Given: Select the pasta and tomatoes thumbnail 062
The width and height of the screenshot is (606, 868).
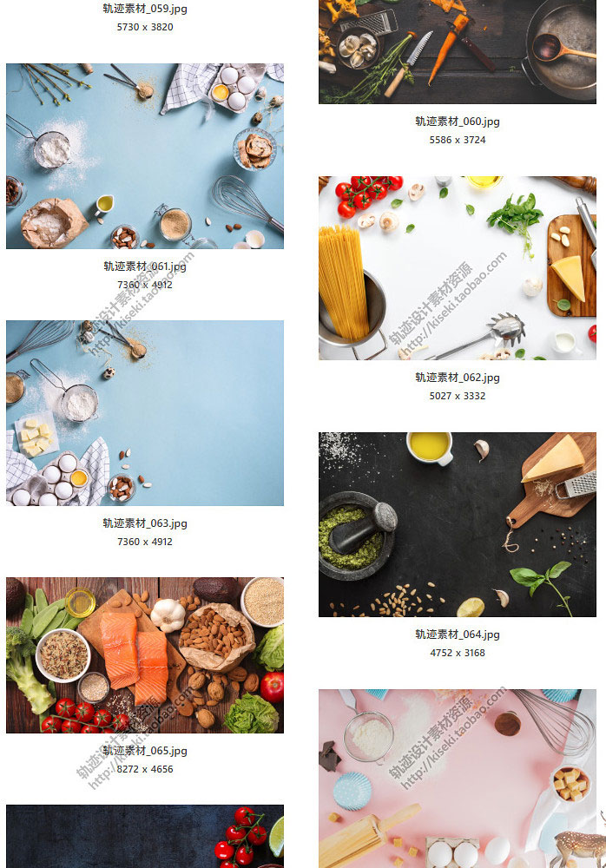Looking at the screenshot, I should tap(457, 268).
